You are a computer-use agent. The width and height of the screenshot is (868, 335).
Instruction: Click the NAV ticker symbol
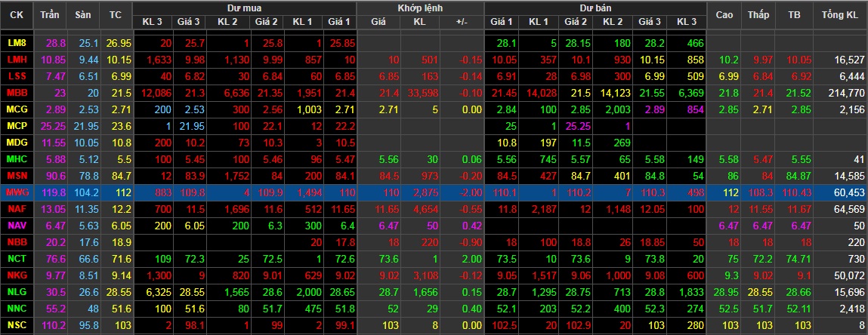(x=17, y=225)
